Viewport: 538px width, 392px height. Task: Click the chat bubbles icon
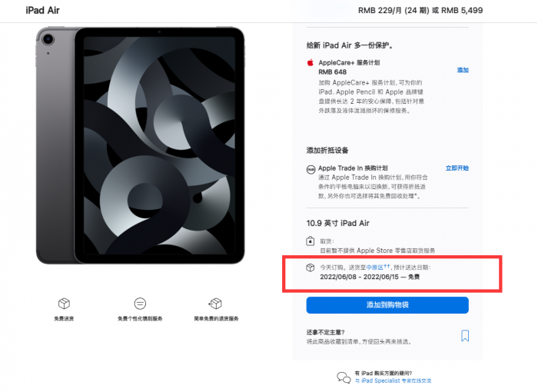point(344,377)
